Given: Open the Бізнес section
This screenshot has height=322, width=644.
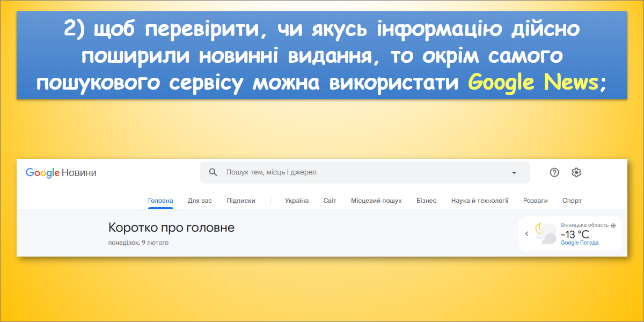Looking at the screenshot, I should coord(426,201).
